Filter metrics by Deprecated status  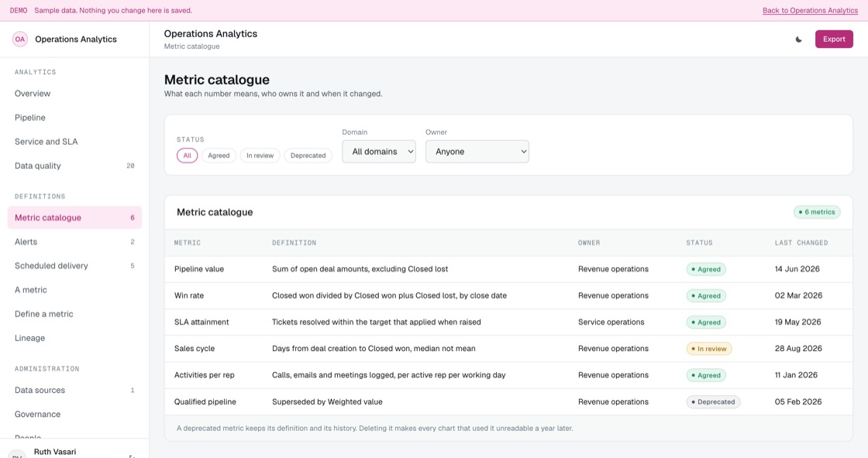click(x=308, y=156)
